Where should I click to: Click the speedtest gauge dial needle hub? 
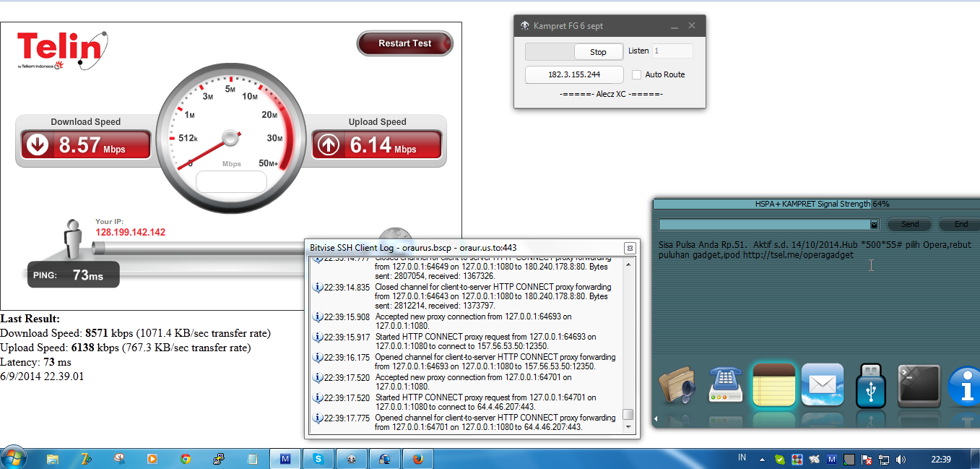coord(230,137)
